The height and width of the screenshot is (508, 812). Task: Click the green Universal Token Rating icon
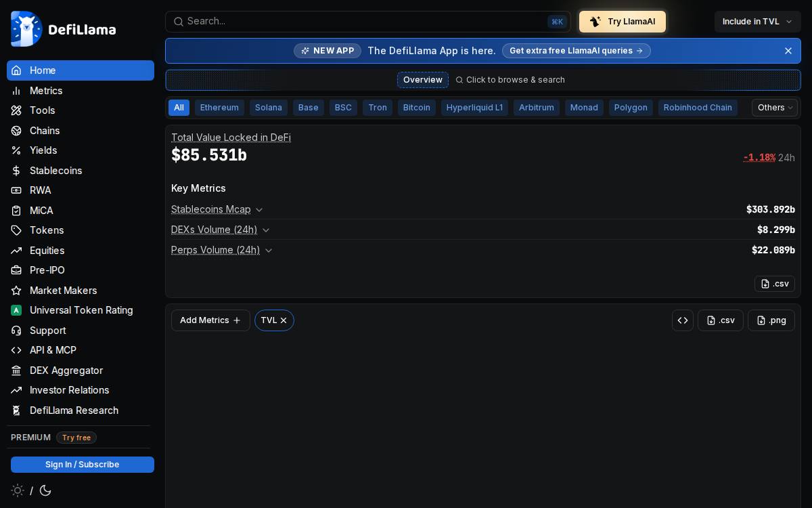coord(16,310)
